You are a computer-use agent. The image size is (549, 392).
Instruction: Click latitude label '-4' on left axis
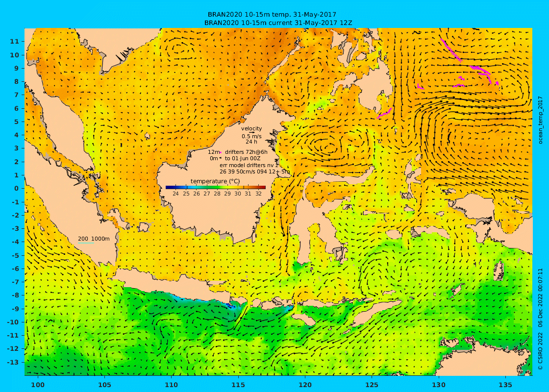click(x=15, y=242)
